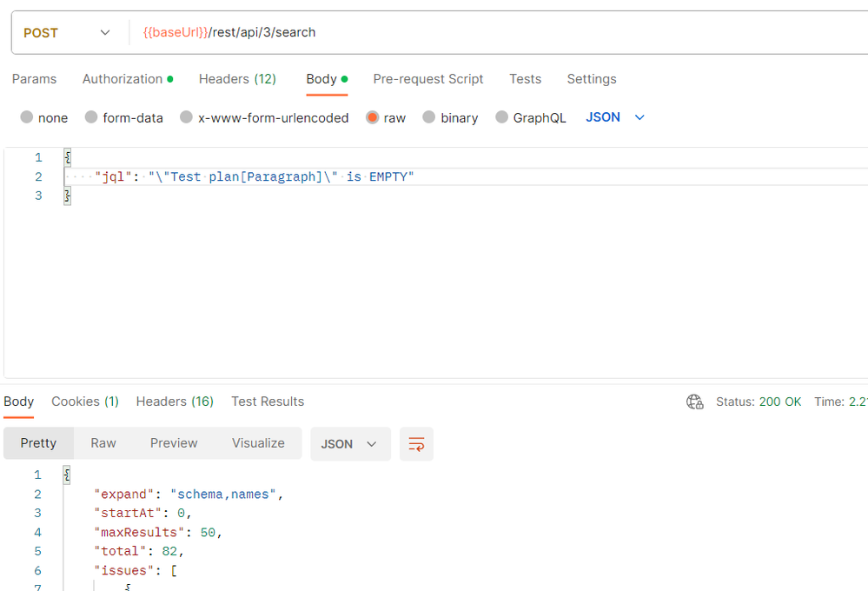Click the "expand" schema,names response line
This screenshot has height=591, width=868.
click(x=189, y=494)
